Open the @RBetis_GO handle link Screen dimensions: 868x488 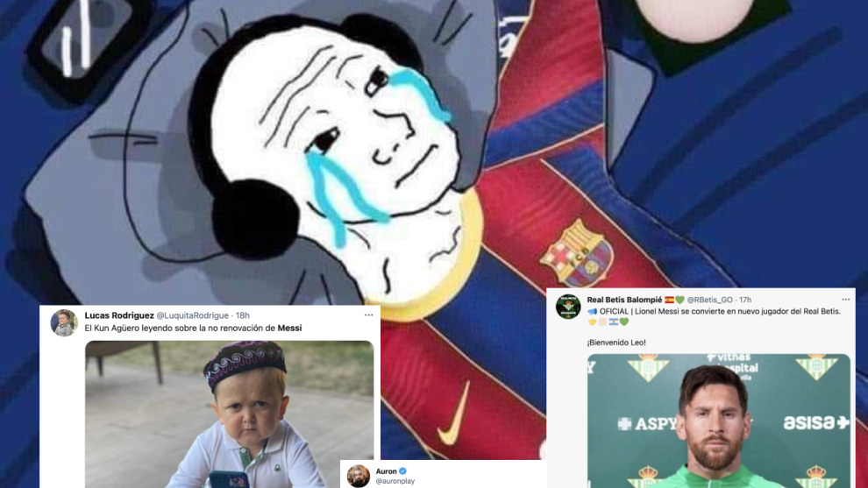tap(709, 300)
